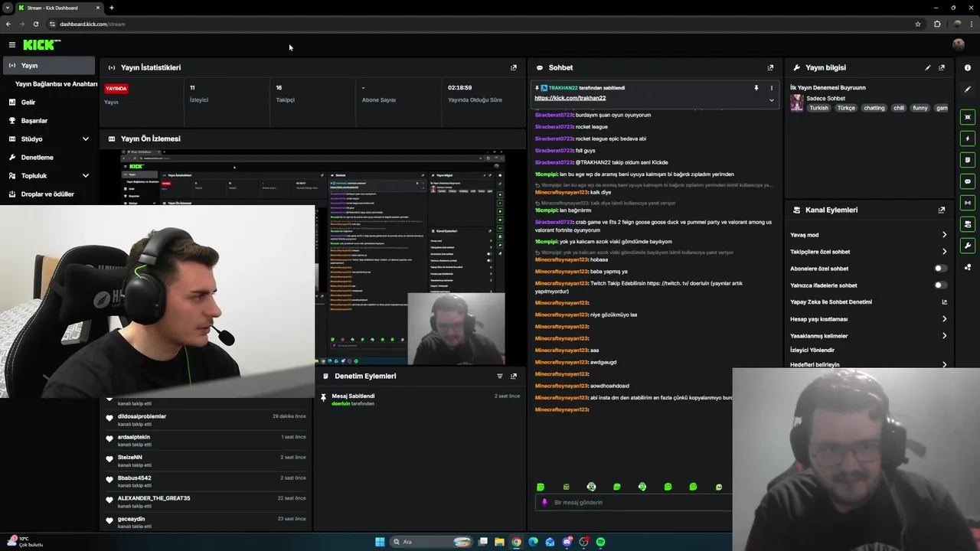Viewport: 980px width, 551px height.
Task: Open the Kick profile avatar menu
Action: point(959,45)
